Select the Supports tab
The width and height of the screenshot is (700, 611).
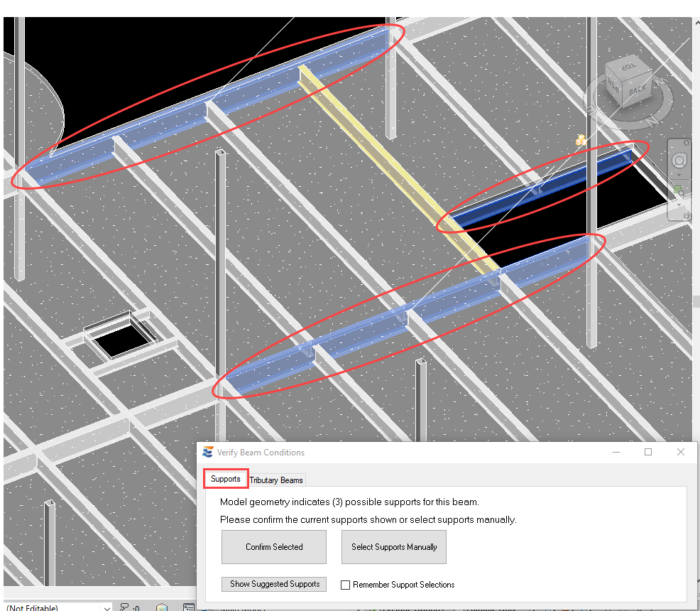pyautogui.click(x=226, y=479)
